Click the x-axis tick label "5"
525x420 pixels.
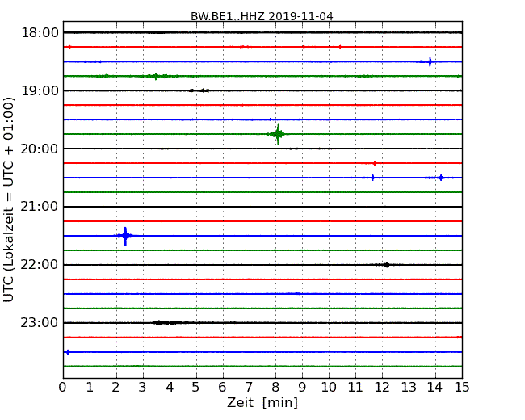point(196,388)
